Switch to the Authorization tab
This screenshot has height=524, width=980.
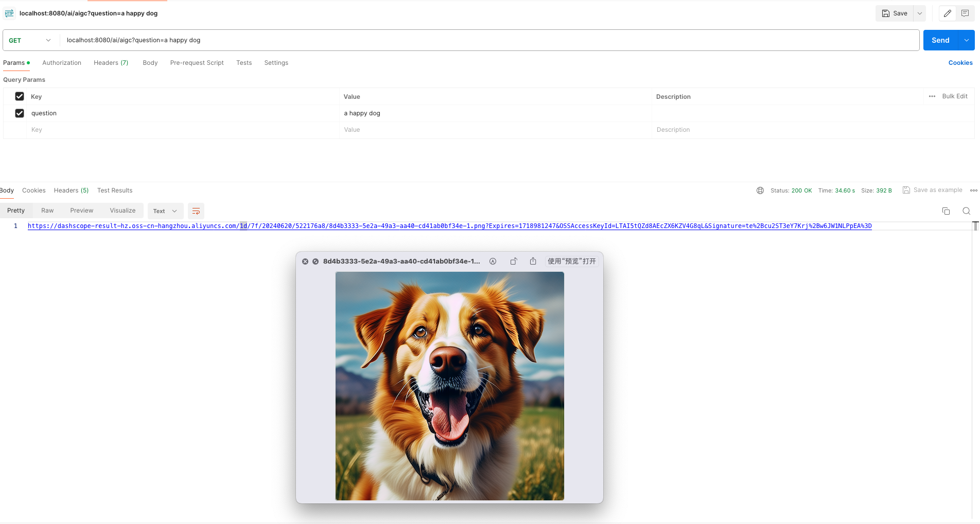pyautogui.click(x=62, y=63)
